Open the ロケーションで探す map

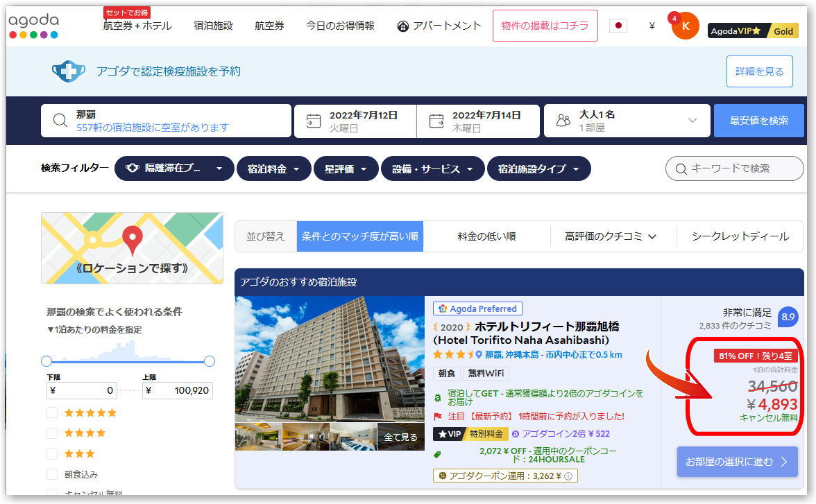[x=132, y=248]
